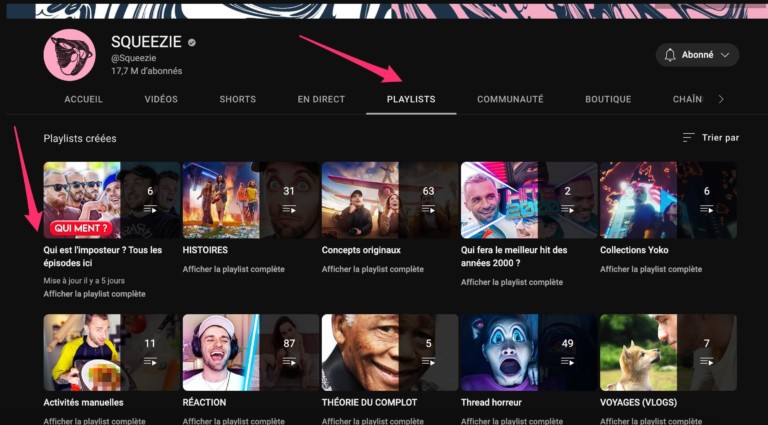Click the Mise à jour il y a 5 jours text
768x425 pixels.
pos(84,281)
